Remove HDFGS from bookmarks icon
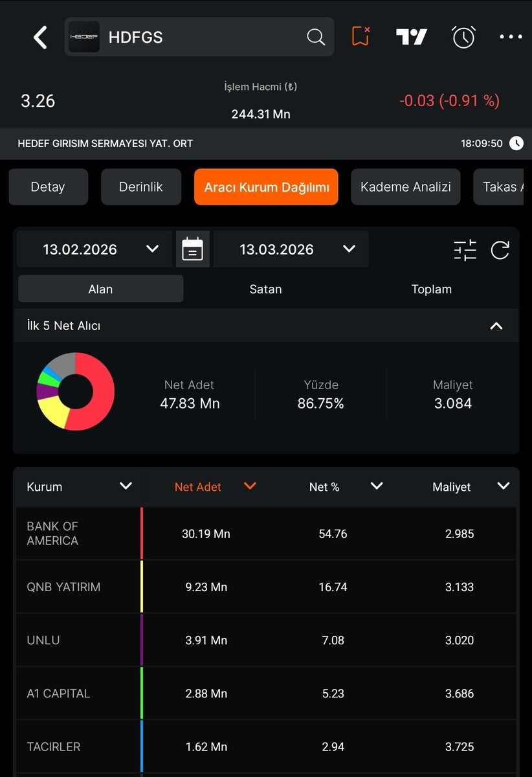The height and width of the screenshot is (777, 532). pos(361,36)
